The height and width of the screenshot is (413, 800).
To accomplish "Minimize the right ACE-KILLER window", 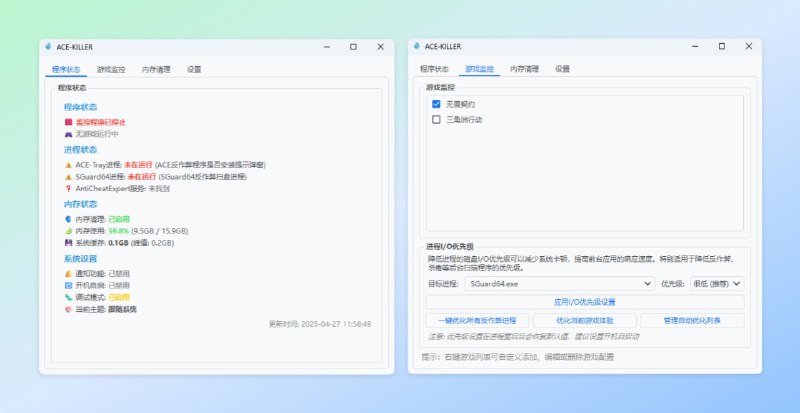I will point(695,46).
